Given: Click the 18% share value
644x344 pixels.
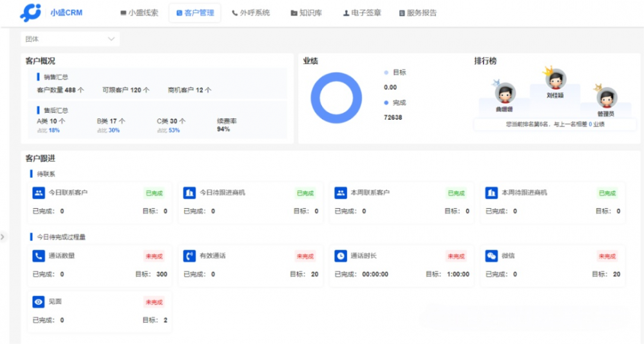Looking at the screenshot, I should (x=54, y=130).
